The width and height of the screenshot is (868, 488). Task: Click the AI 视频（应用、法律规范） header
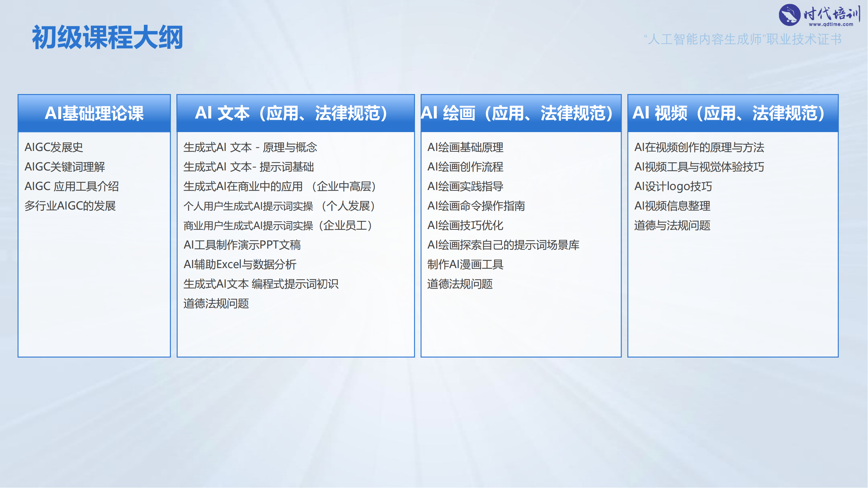click(733, 113)
